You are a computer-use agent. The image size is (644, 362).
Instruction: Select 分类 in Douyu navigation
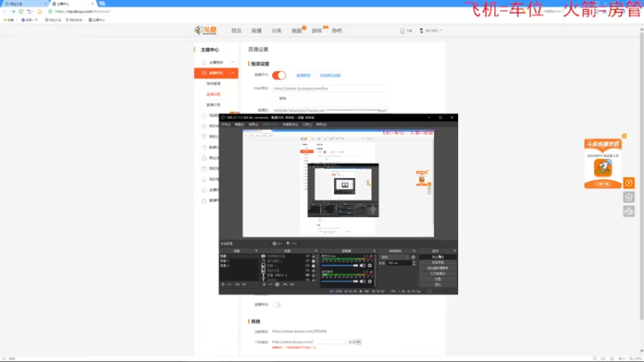coord(276,31)
